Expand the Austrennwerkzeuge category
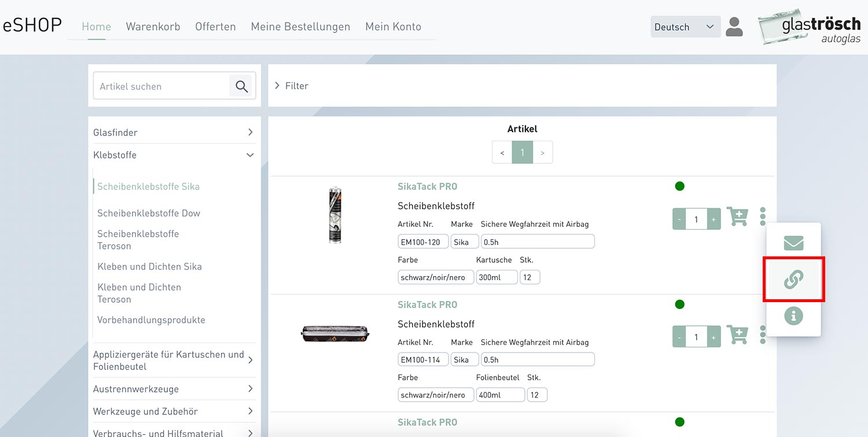This screenshot has height=437, width=868. [x=174, y=389]
